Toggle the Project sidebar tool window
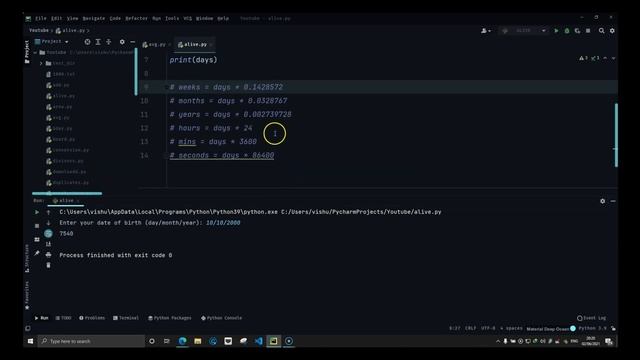This screenshot has width=640, height=360. pos(27,51)
